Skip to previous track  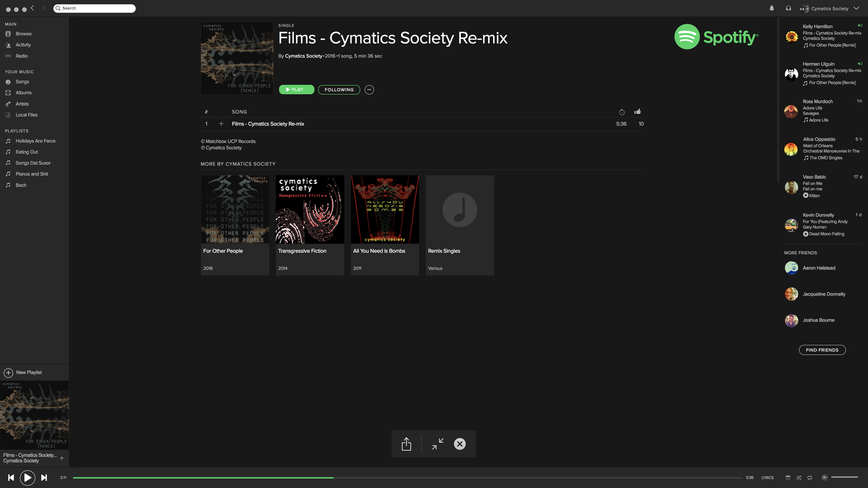point(11,478)
